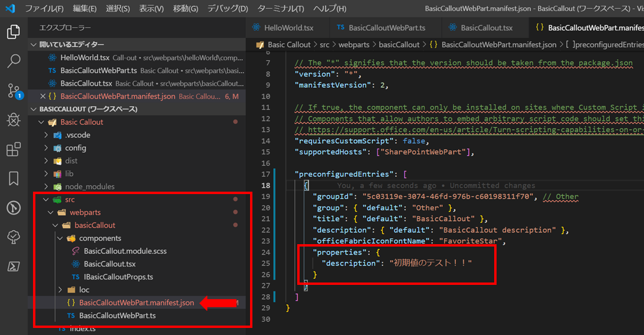Open the 選択(S) menu
Screen dimensions: 644x335
117,8
